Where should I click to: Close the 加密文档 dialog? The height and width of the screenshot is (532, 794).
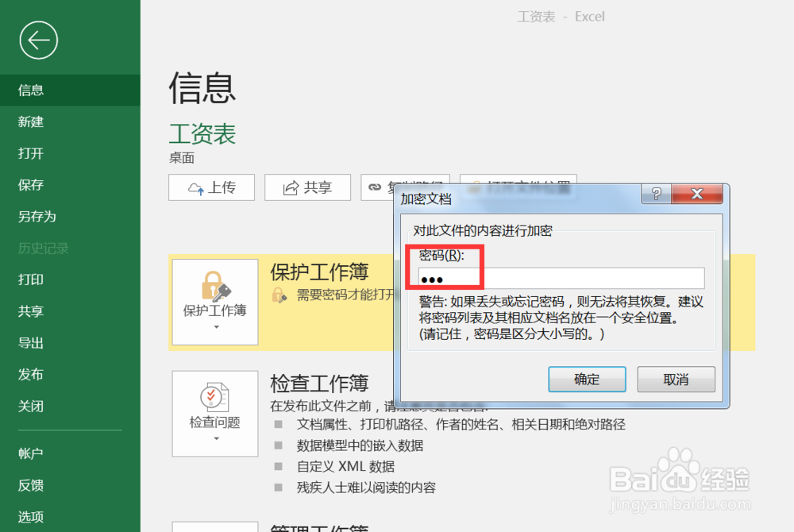pyautogui.click(x=697, y=193)
